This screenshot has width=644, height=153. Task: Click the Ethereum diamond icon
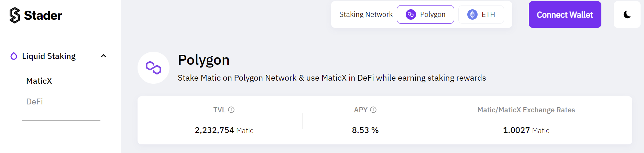[472, 14]
